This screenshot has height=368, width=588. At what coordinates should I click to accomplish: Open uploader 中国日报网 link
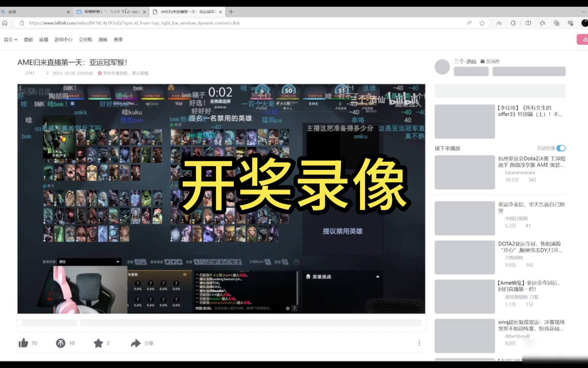tap(516, 219)
